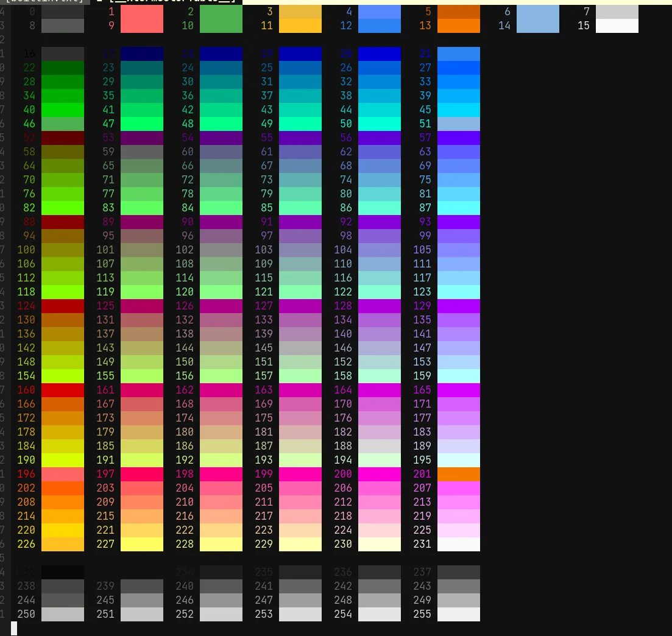The height and width of the screenshot is (636, 672).
Task: Click the number label 133
Action: click(x=264, y=320)
